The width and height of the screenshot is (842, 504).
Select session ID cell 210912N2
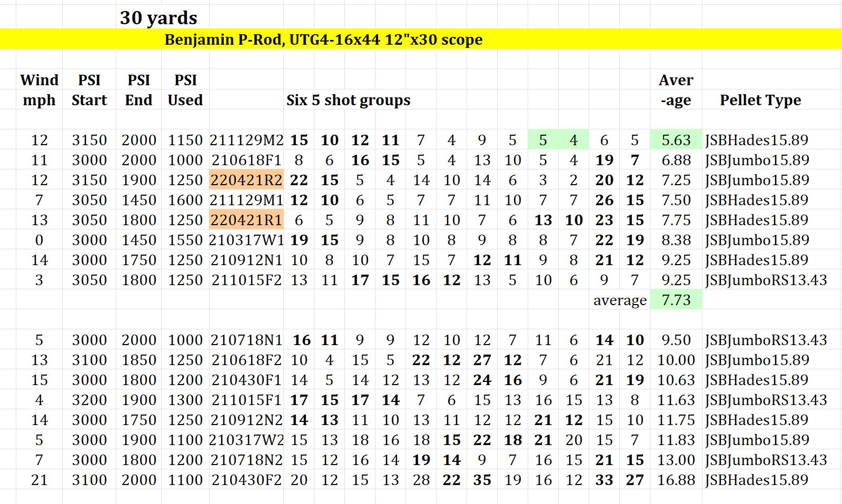tap(246, 420)
